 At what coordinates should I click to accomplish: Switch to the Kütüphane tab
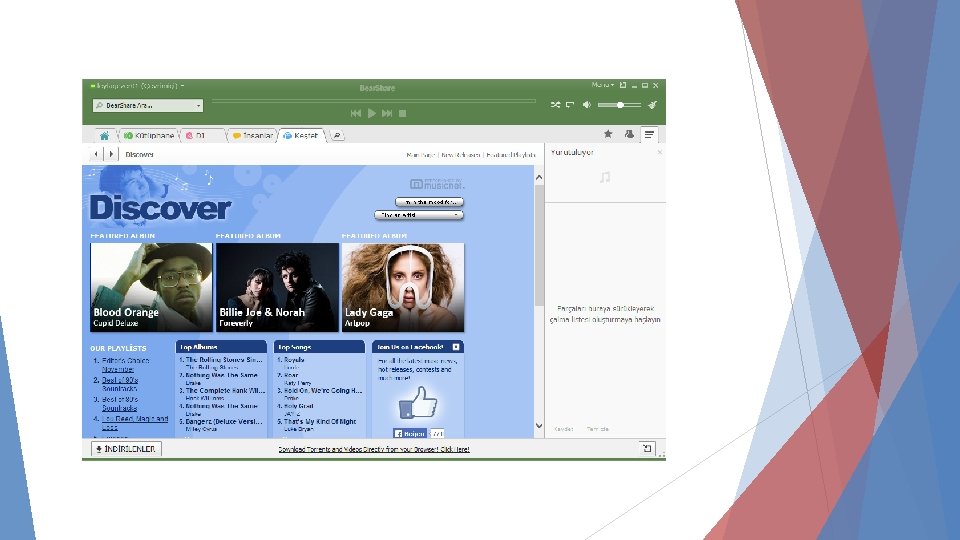point(149,135)
